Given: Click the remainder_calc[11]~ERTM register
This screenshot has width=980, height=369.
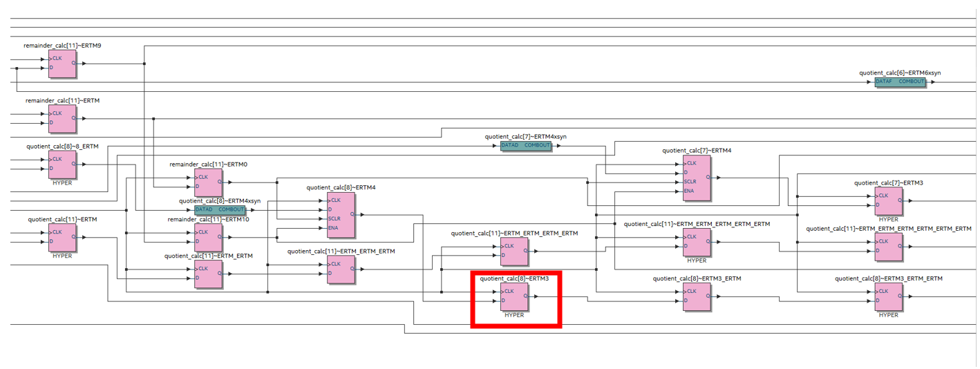Looking at the screenshot, I should [62, 119].
